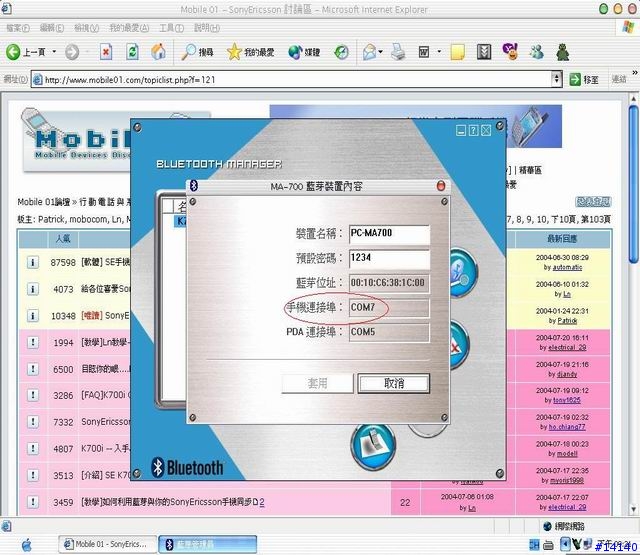
Task: Click the PDA port field COM5
Action: [x=389, y=332]
